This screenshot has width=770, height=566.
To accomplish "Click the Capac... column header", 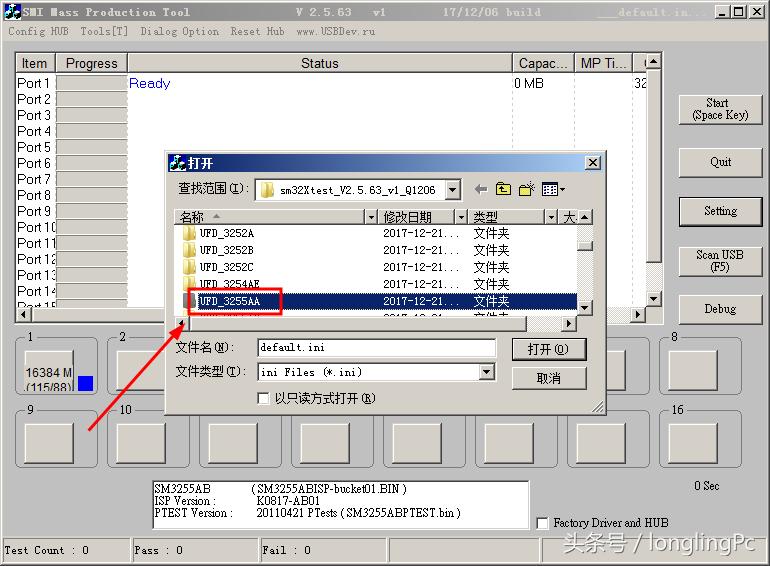I will pyautogui.click(x=543, y=63).
